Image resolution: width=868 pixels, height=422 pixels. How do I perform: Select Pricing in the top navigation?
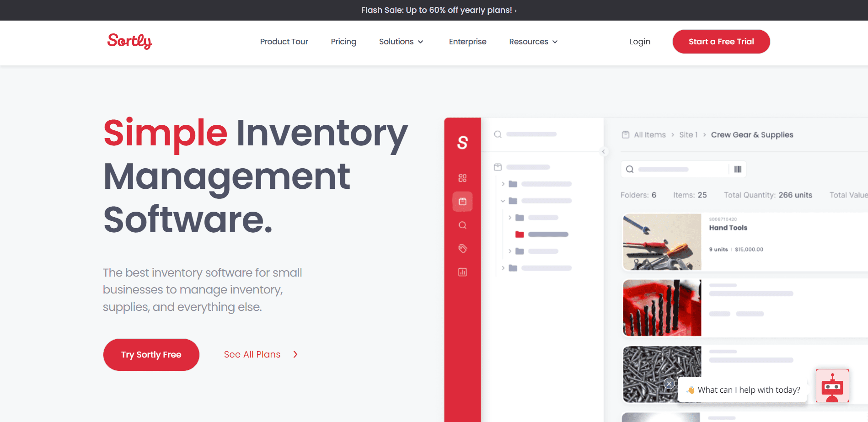343,42
